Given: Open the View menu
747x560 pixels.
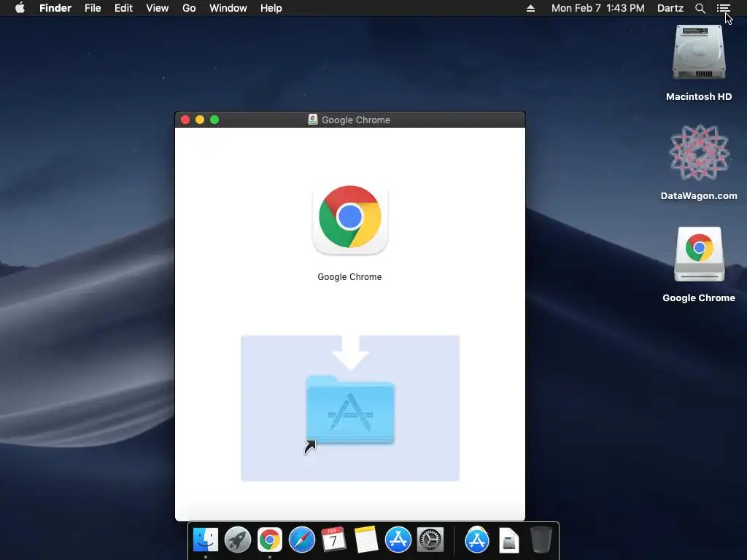Looking at the screenshot, I should (x=158, y=8).
